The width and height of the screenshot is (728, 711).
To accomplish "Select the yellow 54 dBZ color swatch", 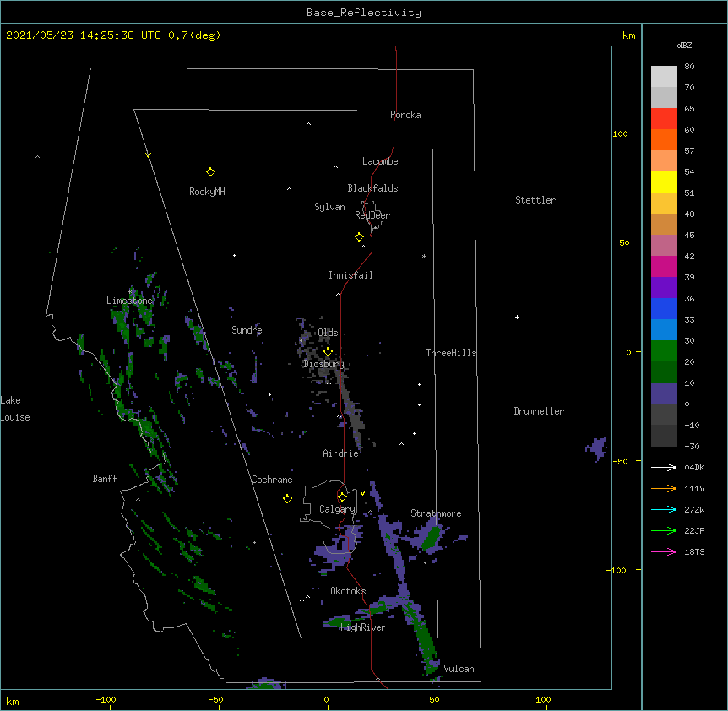I will (664, 182).
